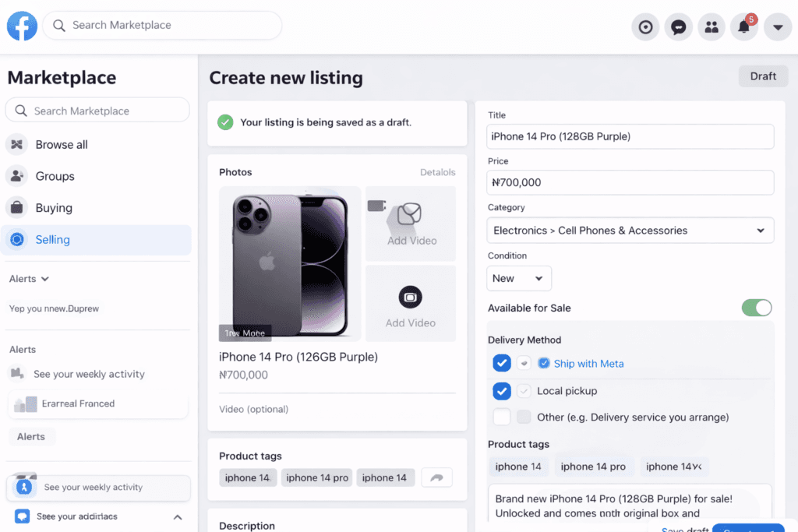The image size is (798, 532).
Task: Open the Groups icon in the sidebar
Action: (16, 176)
